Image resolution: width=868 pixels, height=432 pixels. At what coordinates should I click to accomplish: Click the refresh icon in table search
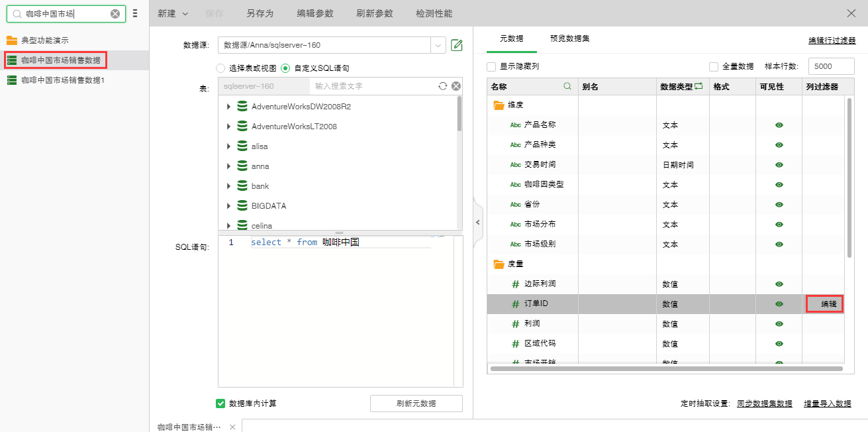(443, 86)
